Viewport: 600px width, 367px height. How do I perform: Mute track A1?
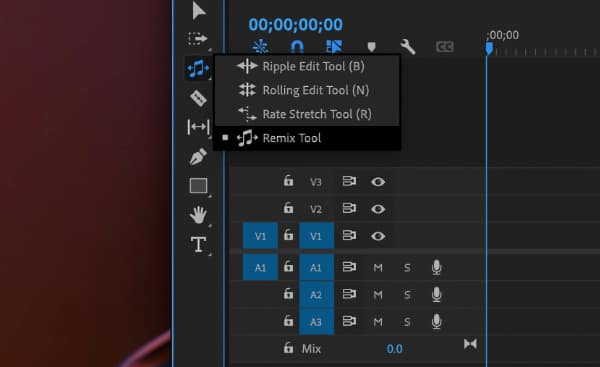[378, 268]
